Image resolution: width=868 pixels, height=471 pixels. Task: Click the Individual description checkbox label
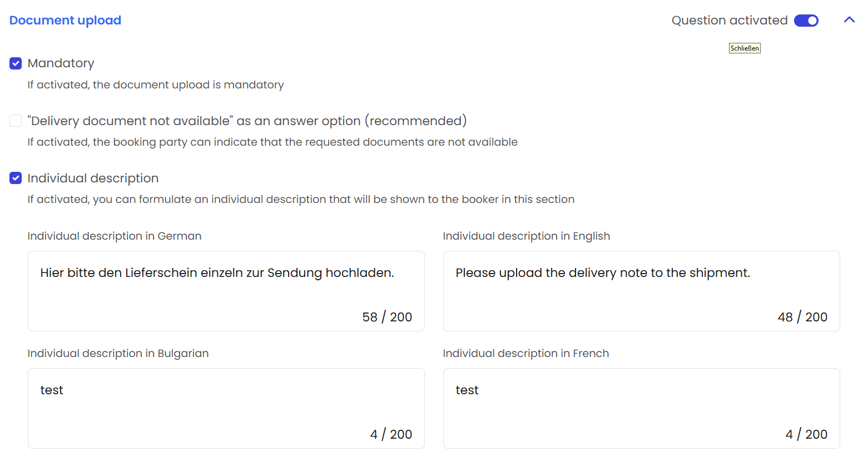[x=93, y=178]
